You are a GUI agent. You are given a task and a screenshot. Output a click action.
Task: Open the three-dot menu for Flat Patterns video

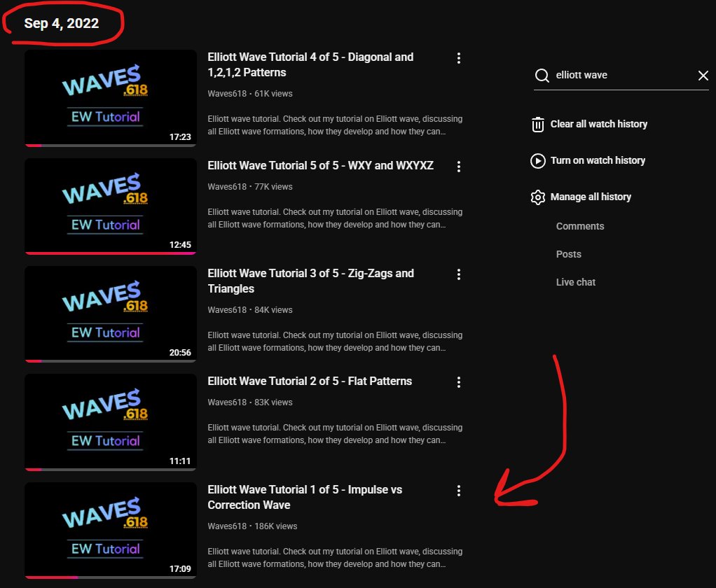pos(459,382)
